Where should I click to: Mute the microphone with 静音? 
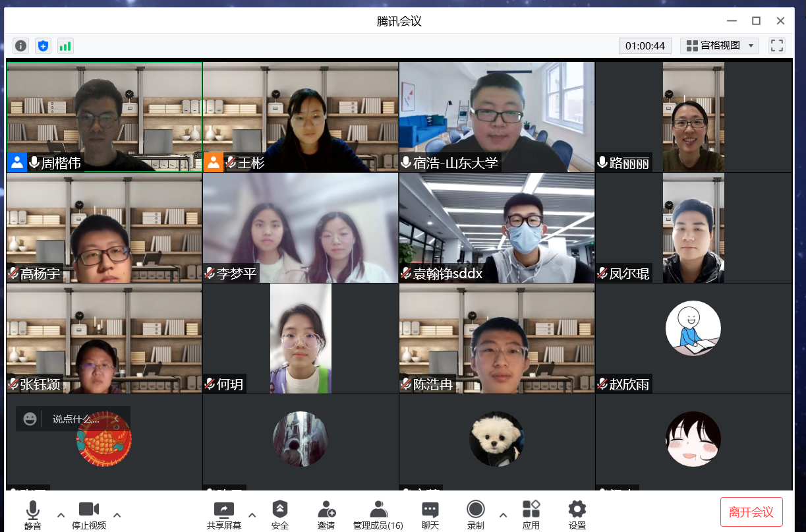[x=33, y=514]
